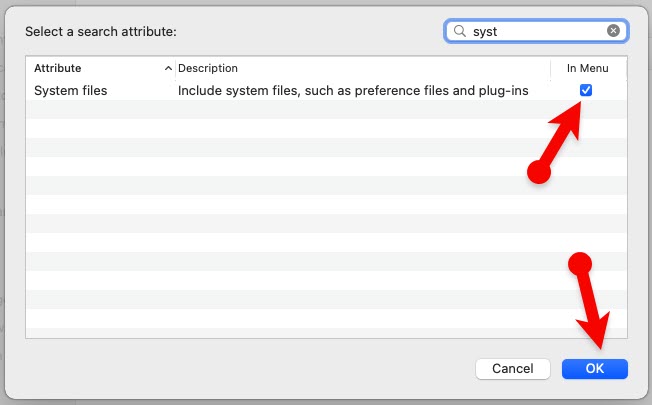
Task: Uncheck In Menu checkbox for System files
Action: tap(586, 90)
